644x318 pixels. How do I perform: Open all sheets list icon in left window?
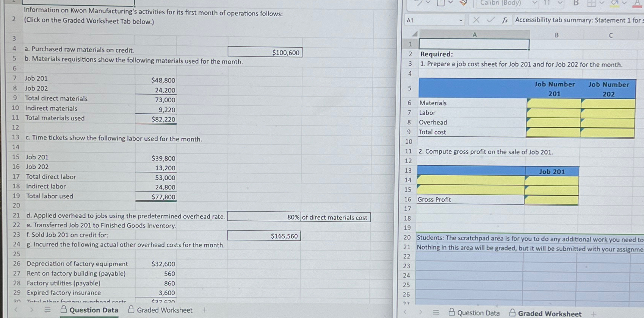pos(47,310)
